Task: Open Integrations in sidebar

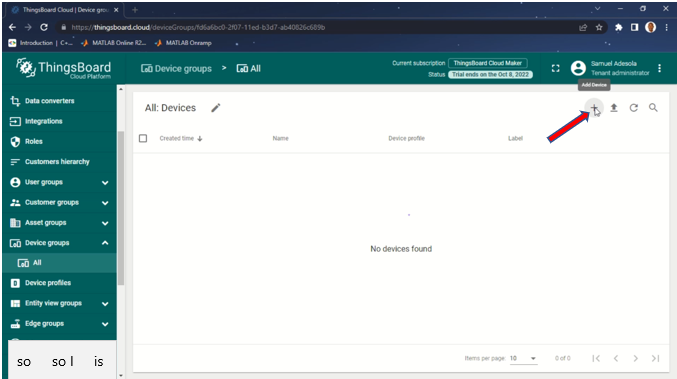Action: tap(60, 121)
